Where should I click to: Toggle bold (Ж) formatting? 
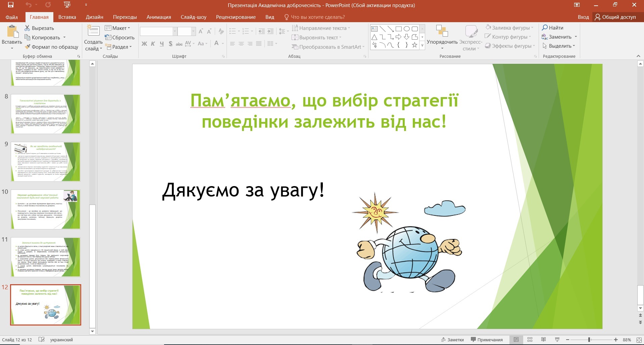point(144,44)
